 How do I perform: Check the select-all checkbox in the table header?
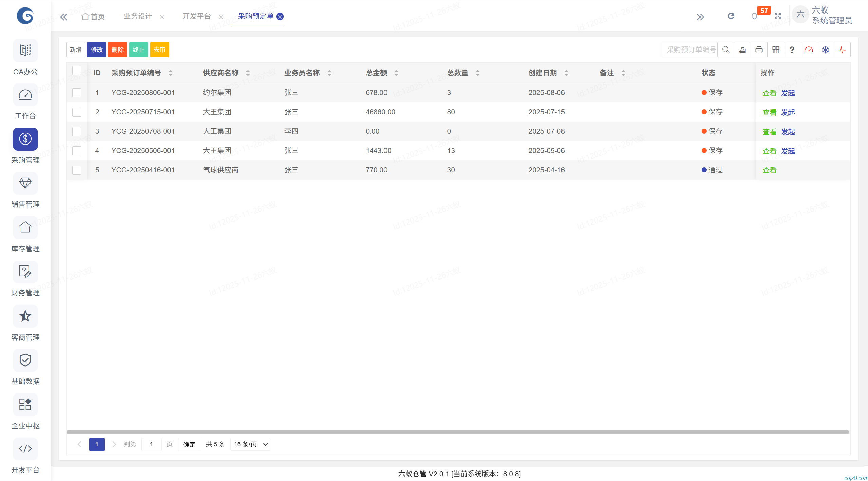pyautogui.click(x=77, y=70)
